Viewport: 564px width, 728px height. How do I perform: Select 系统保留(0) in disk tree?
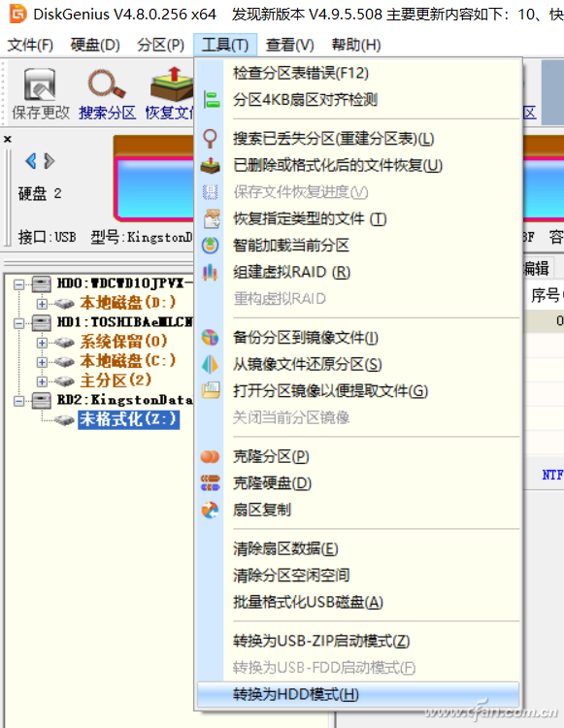[123, 342]
